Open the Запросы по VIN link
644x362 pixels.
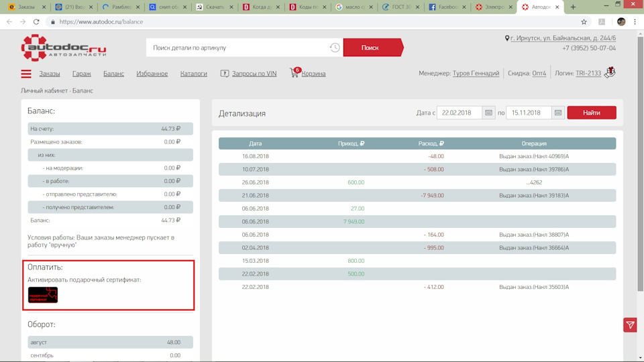coord(254,74)
